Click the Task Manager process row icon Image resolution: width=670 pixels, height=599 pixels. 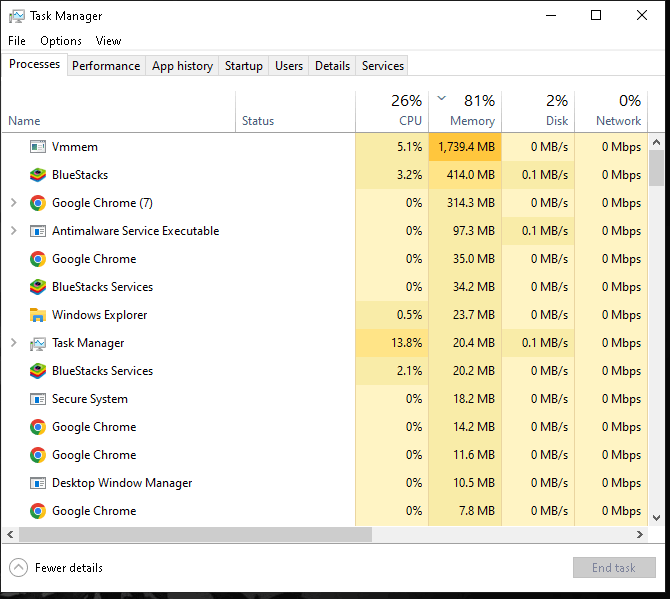pos(38,343)
